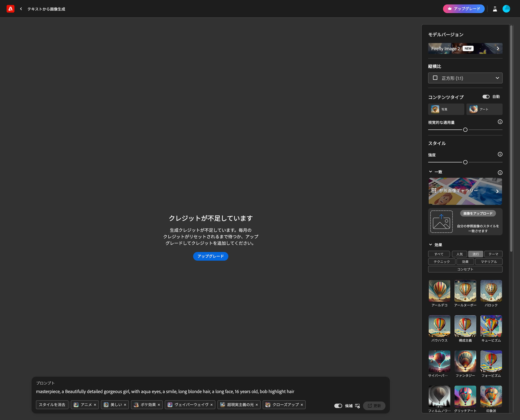Viewport: 520px width, 420px height.
Task: Click the content credentials icon beside 候補
Action: [x=357, y=406]
